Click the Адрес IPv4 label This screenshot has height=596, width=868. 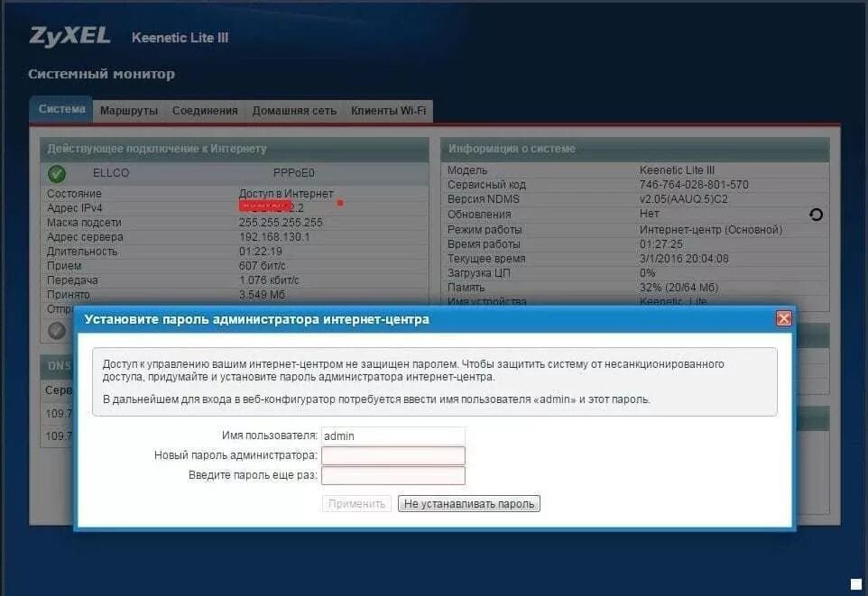click(75, 208)
